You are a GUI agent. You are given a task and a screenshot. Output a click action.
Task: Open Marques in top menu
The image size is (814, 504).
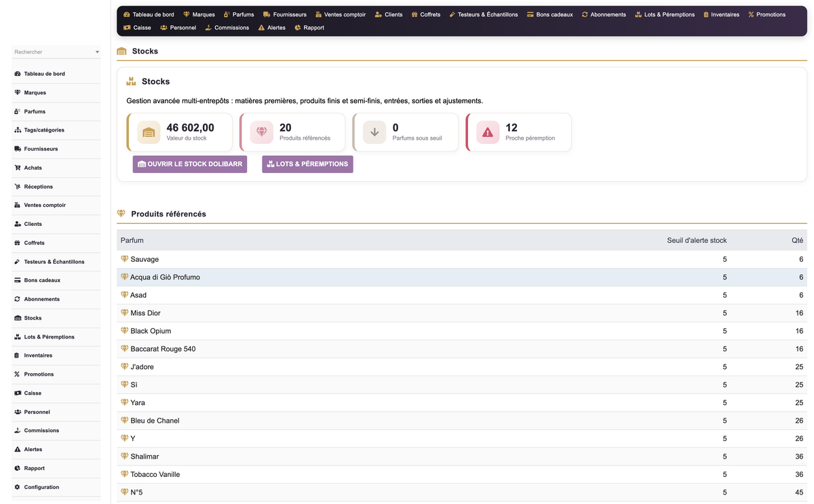[199, 14]
